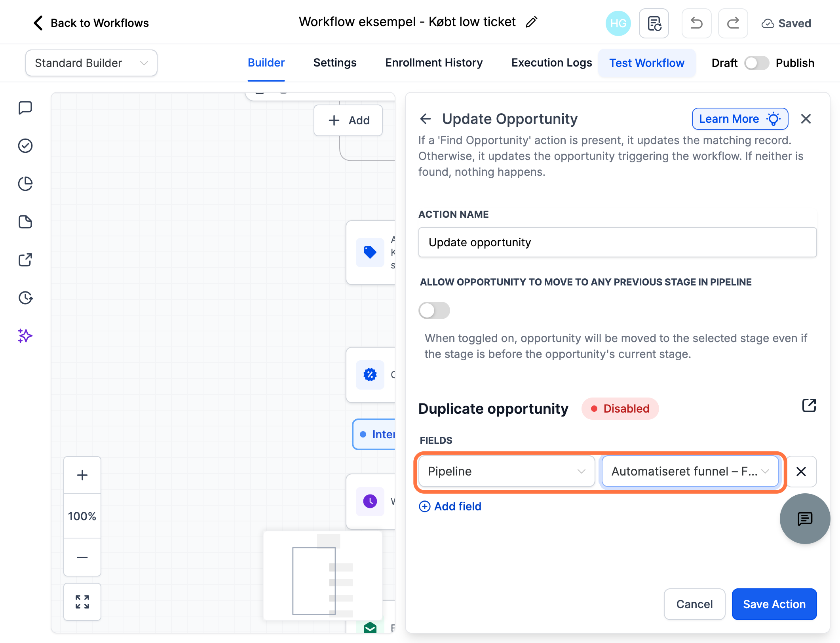The width and height of the screenshot is (840, 643).
Task: Click the workflow minimap thumbnail
Action: [323, 576]
